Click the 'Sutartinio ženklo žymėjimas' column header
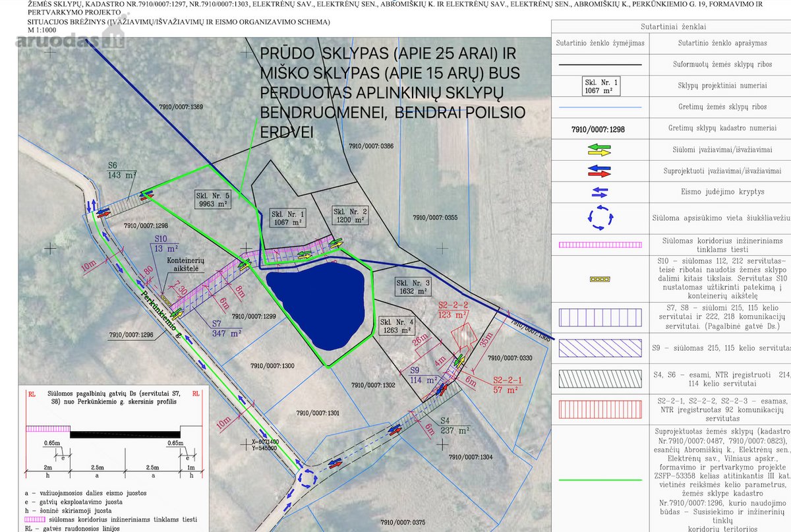791x532 pixels. click(599, 43)
